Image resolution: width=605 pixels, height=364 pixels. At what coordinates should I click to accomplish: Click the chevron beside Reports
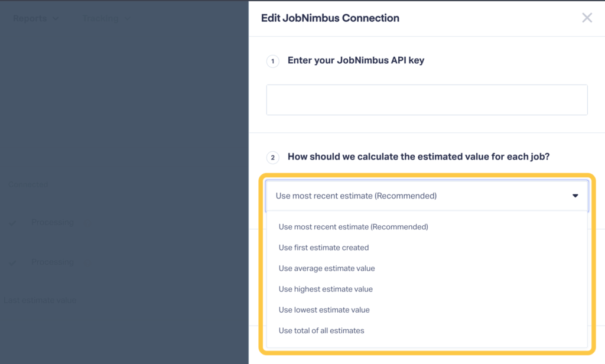56,18
